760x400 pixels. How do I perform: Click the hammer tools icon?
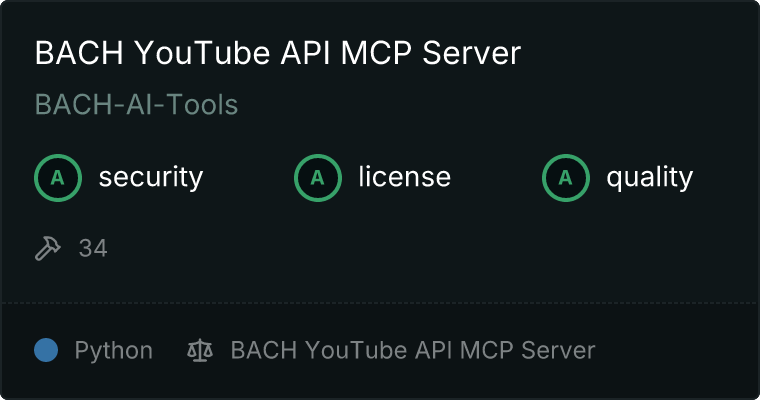point(48,248)
